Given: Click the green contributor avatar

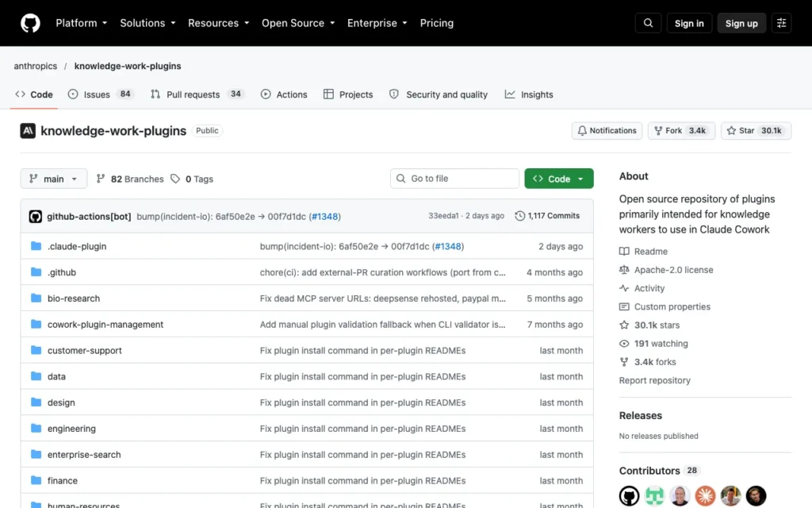Looking at the screenshot, I should click(x=654, y=496).
